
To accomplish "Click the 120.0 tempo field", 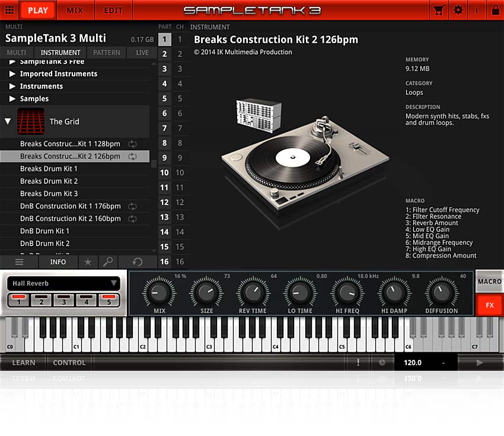I will (413, 362).
